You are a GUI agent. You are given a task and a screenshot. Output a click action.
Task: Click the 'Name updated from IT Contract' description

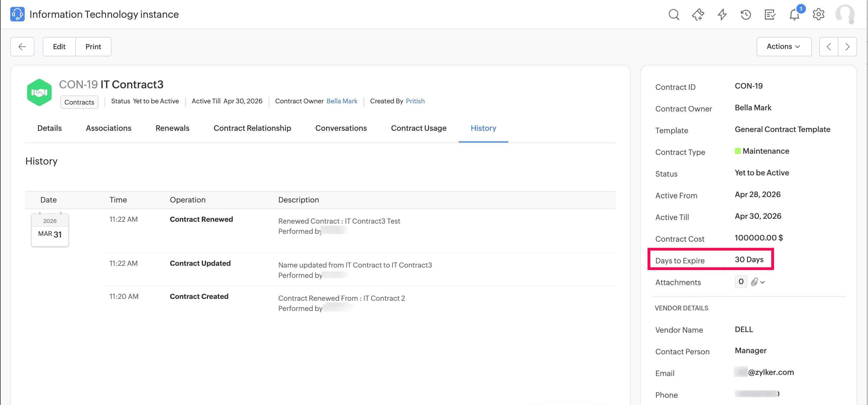(355, 265)
